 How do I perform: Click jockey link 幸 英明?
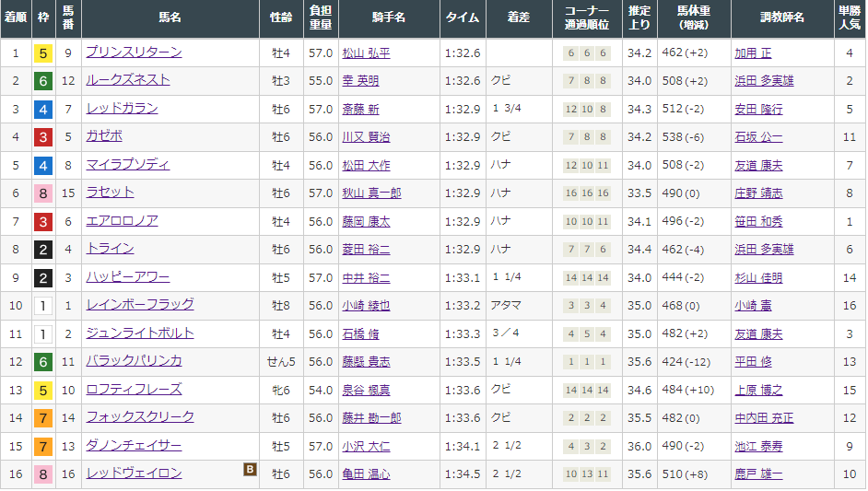point(360,81)
